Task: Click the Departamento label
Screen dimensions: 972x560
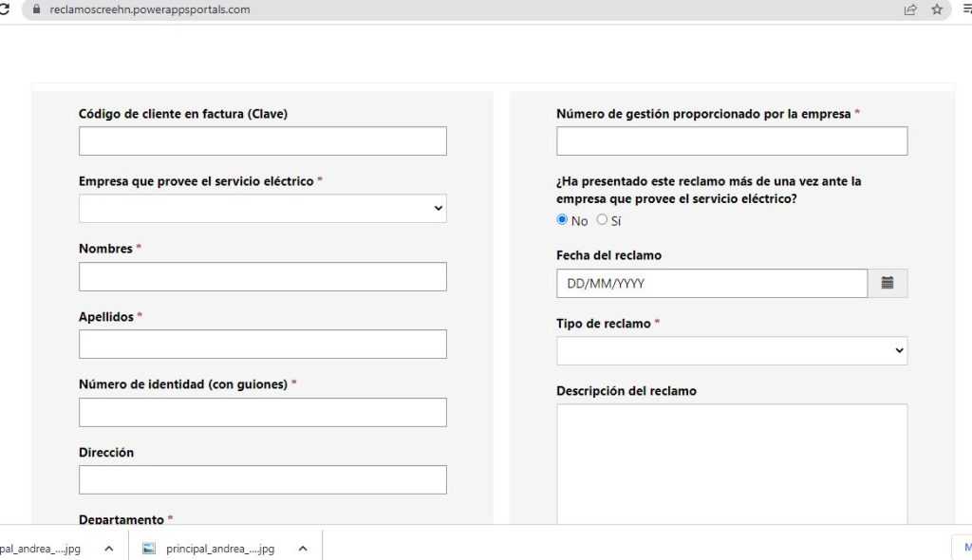Action: click(121, 520)
